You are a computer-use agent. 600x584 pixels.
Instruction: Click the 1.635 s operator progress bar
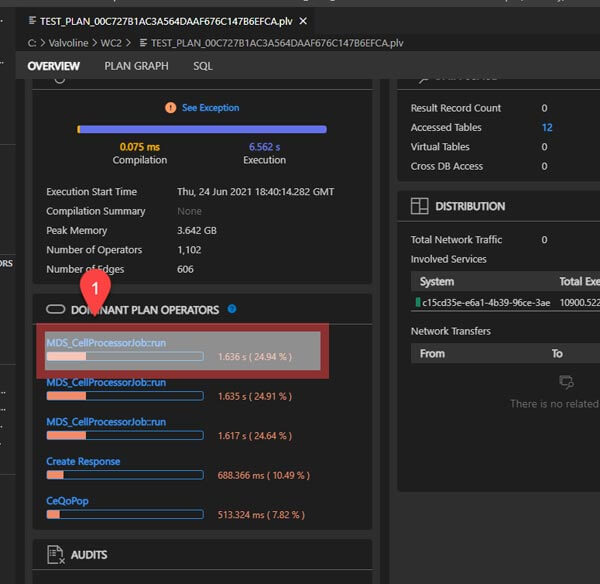pos(125,396)
